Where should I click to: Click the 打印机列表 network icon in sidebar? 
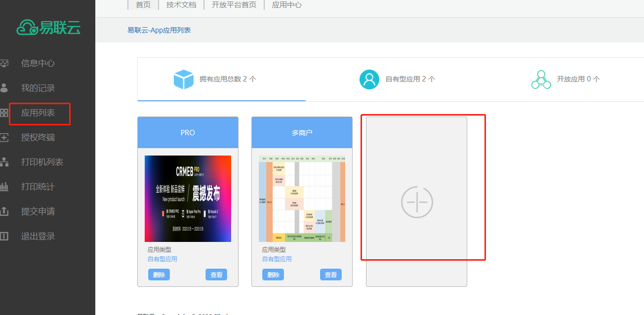coord(4,162)
